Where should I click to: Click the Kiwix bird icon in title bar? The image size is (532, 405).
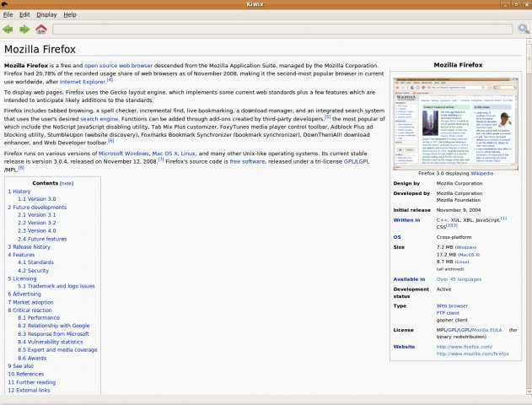[4, 4]
